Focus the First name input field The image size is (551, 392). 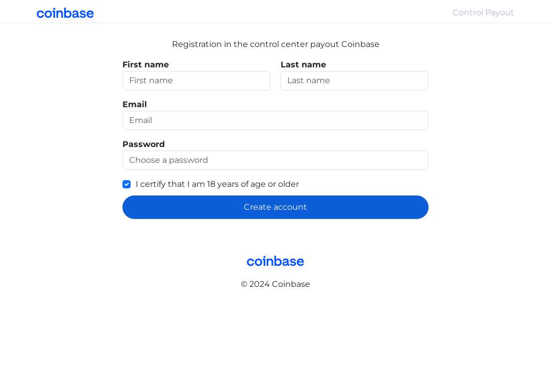196,81
